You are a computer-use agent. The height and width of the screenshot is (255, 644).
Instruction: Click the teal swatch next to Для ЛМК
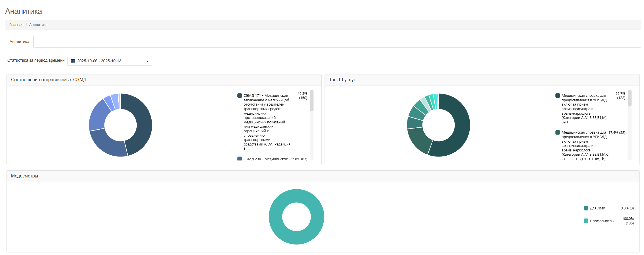tap(586, 208)
